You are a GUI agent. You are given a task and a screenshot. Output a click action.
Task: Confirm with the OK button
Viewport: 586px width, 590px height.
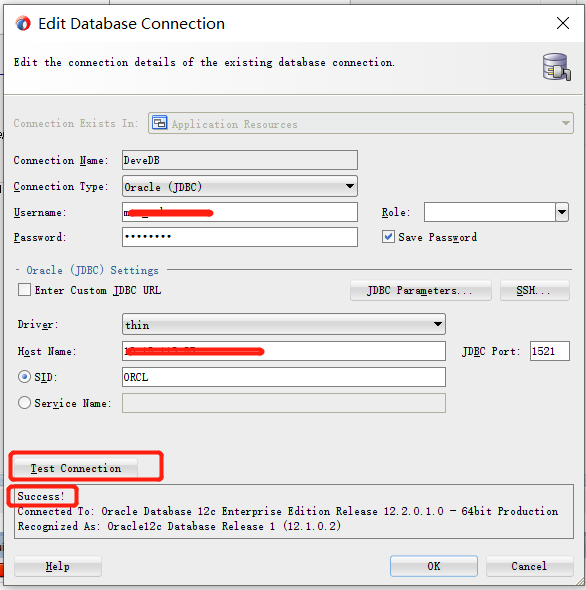pyautogui.click(x=434, y=566)
